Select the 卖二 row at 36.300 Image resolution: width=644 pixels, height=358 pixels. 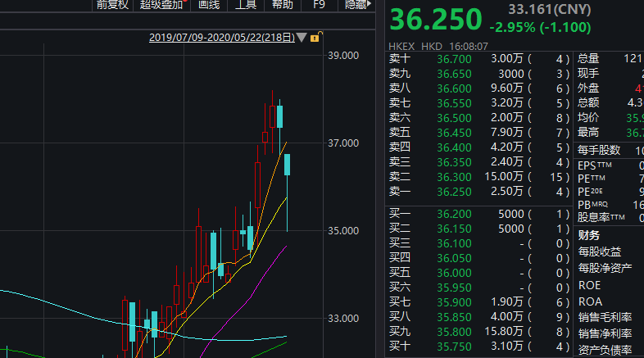click(x=478, y=177)
